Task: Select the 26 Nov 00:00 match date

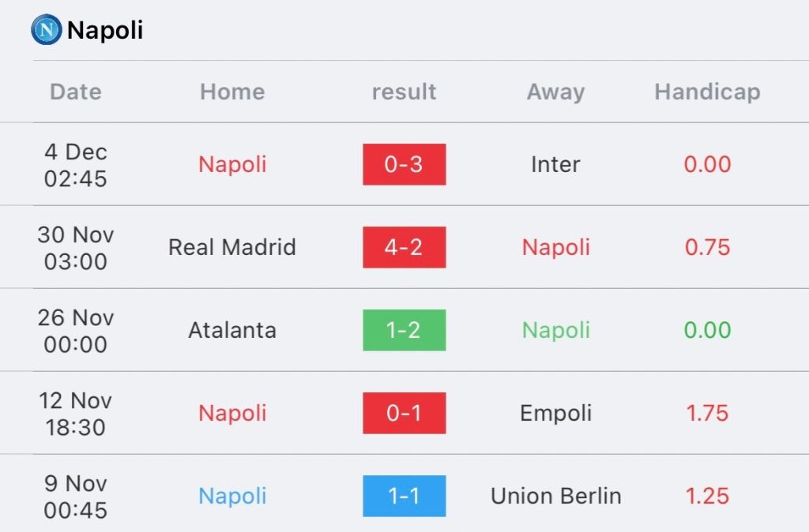Action: (75, 331)
